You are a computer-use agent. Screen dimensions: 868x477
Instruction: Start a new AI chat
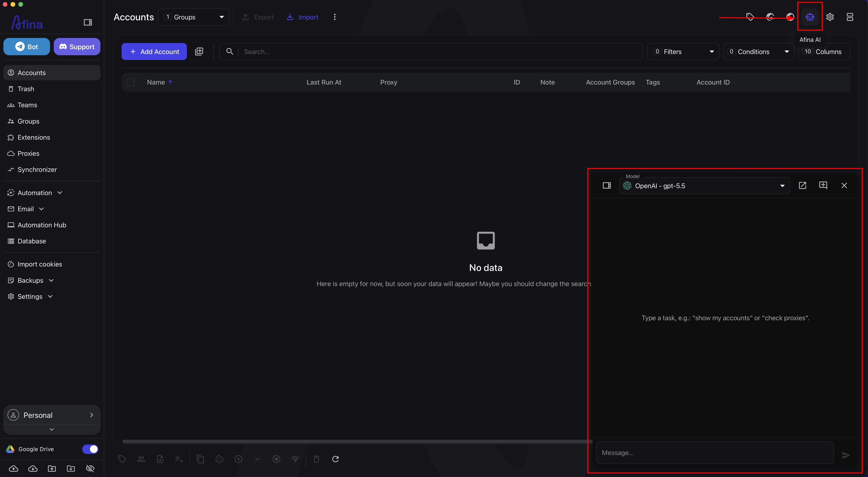(x=823, y=185)
